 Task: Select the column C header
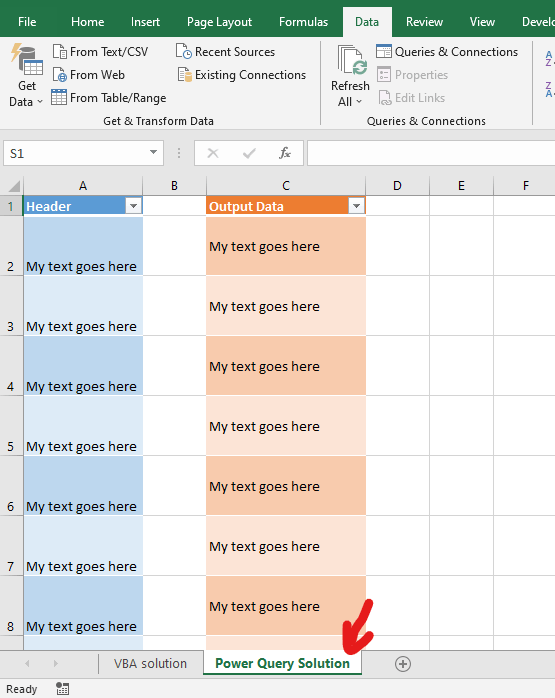pos(286,186)
